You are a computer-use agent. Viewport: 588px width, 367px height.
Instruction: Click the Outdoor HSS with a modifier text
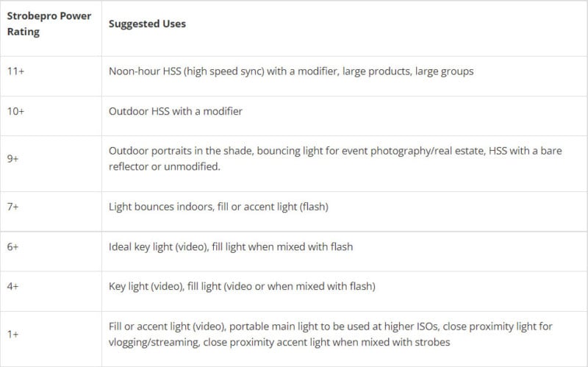pyautogui.click(x=176, y=111)
